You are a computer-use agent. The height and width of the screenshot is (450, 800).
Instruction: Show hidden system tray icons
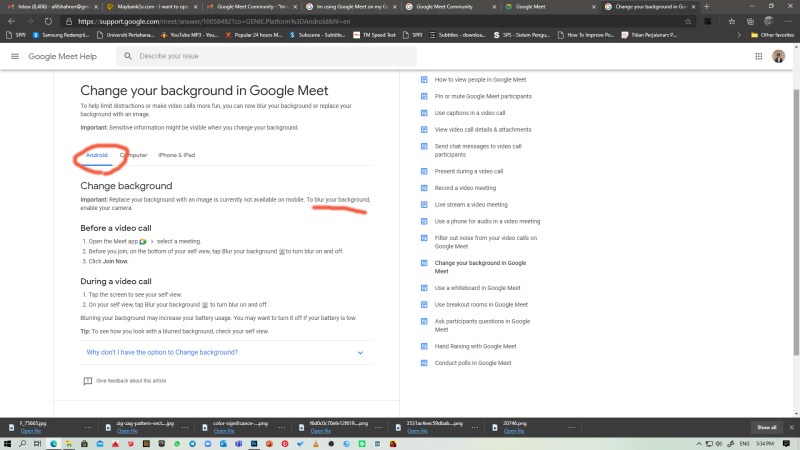tap(699, 444)
